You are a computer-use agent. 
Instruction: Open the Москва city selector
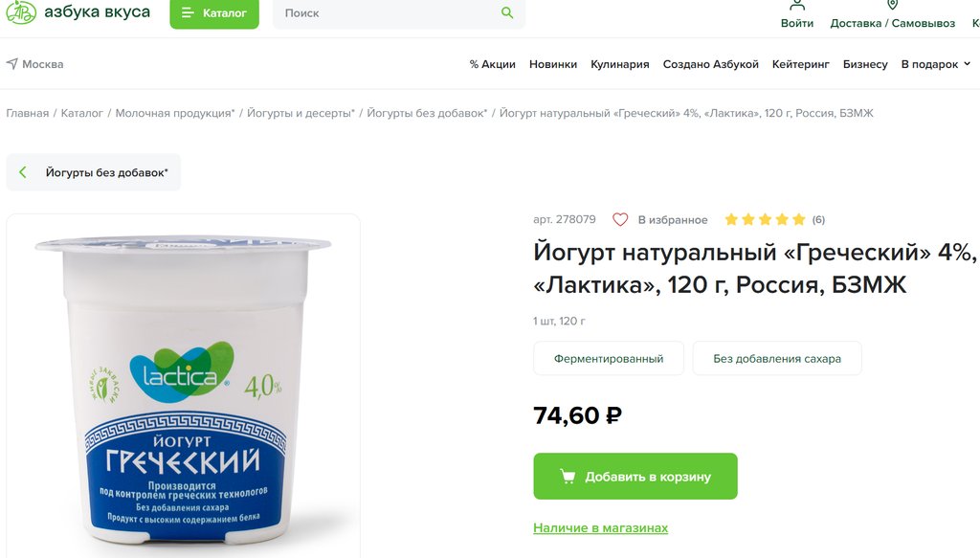point(35,64)
